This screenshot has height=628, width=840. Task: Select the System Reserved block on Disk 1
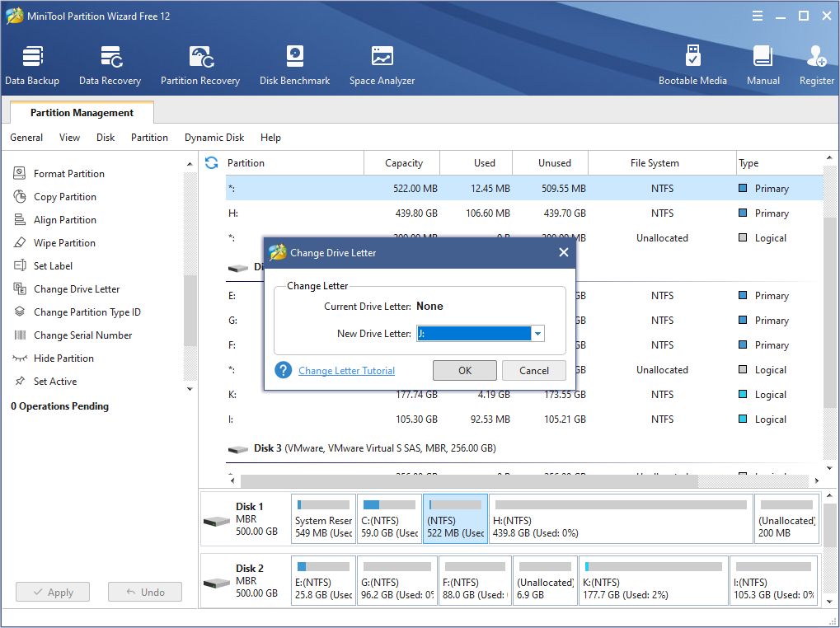[324, 518]
